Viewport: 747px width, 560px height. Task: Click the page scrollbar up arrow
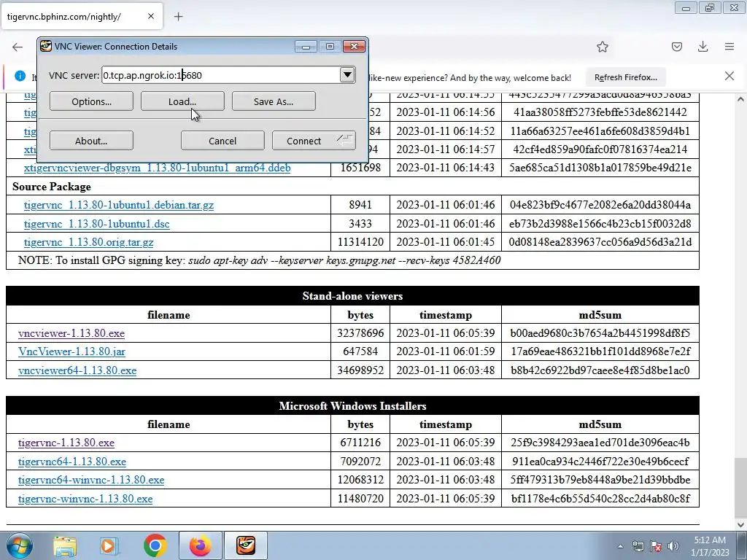click(740, 99)
